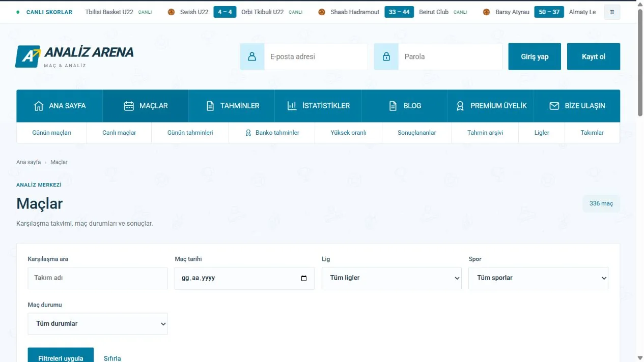
Task: Click the basketball icon before Shaab Hadramout
Action: (322, 12)
